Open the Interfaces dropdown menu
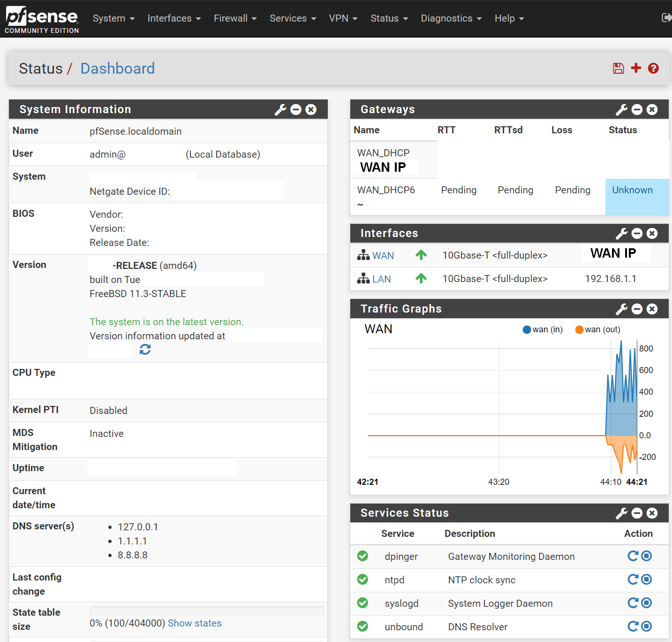This screenshot has height=642, width=672. click(174, 18)
